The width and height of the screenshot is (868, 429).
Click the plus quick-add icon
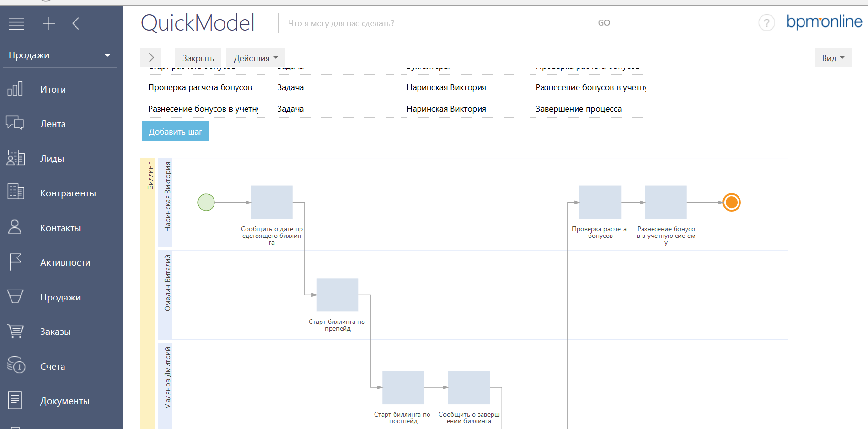pyautogui.click(x=49, y=24)
